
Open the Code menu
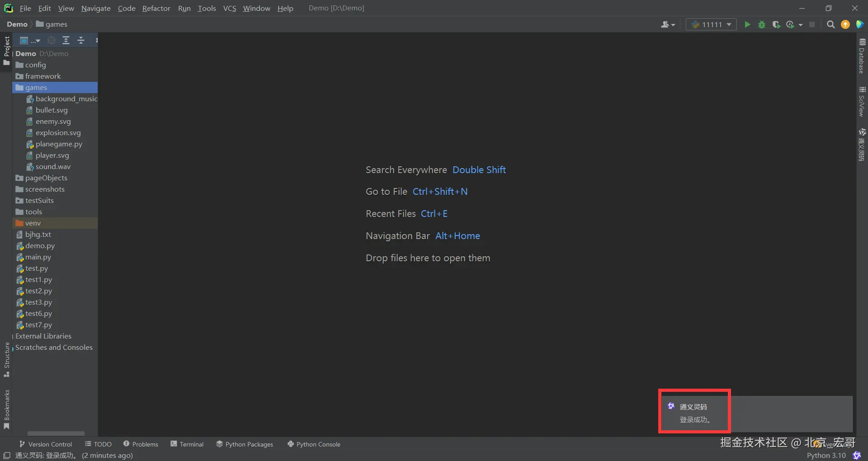(x=127, y=8)
